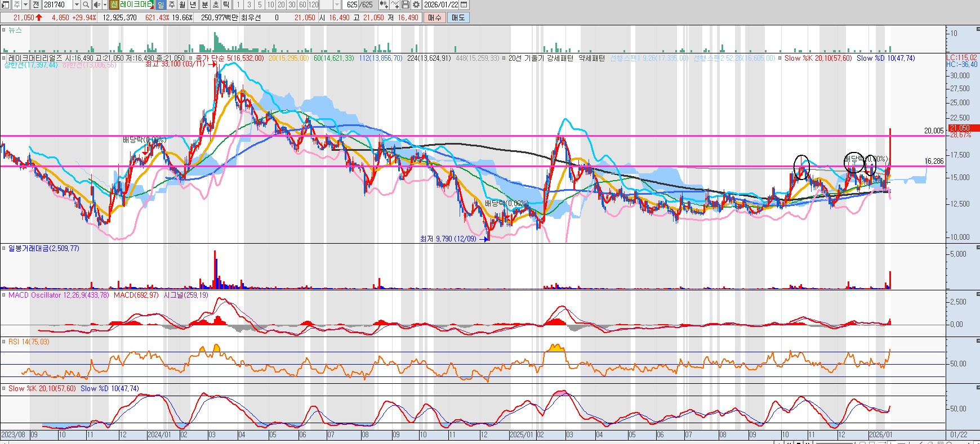Open interval dropdown after 120 button
The image size is (980, 444).
coord(337,5)
